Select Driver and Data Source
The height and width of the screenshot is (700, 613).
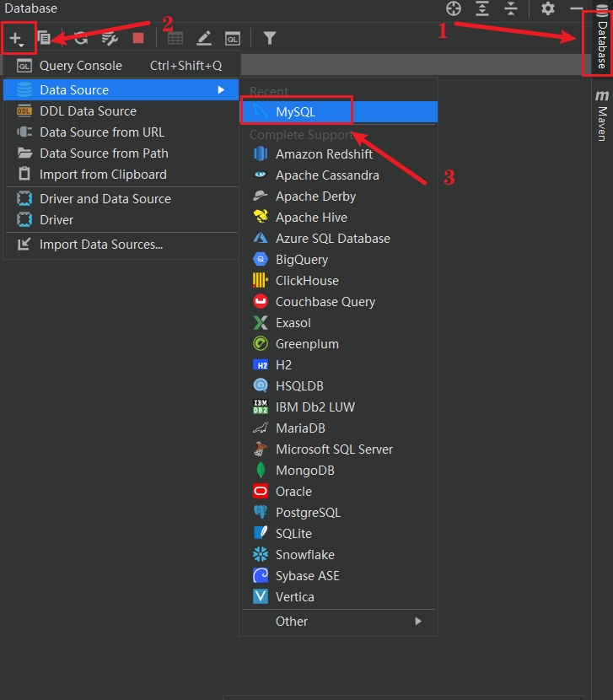point(121,199)
